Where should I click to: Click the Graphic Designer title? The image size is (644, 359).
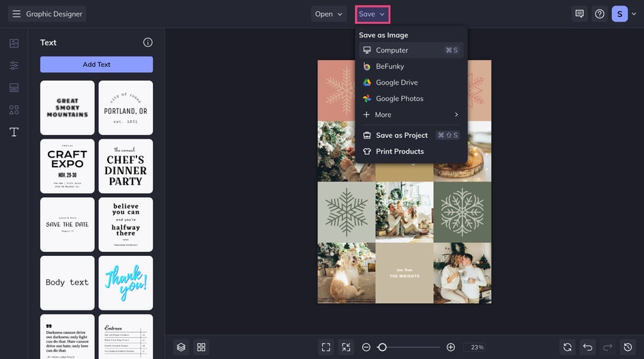click(54, 14)
